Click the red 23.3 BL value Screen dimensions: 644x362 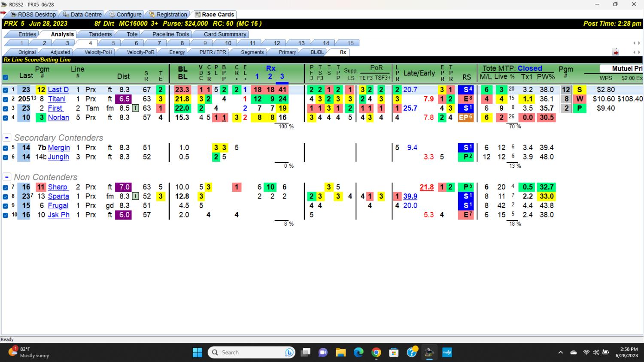pyautogui.click(x=182, y=90)
